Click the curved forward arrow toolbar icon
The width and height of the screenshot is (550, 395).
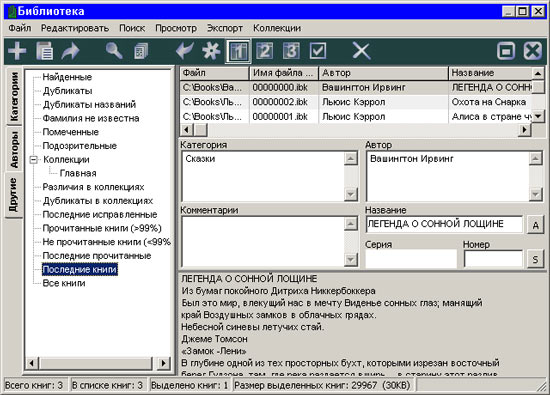[x=71, y=51]
